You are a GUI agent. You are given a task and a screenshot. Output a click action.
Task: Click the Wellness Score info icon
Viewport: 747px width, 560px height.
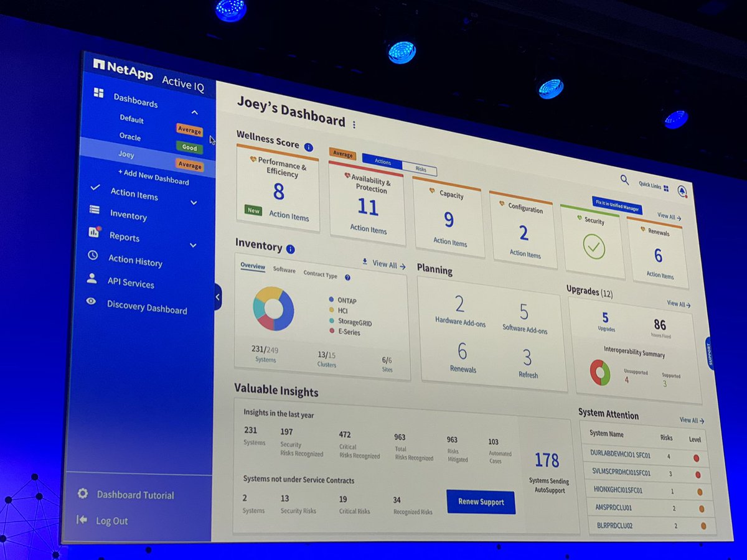[x=308, y=147]
